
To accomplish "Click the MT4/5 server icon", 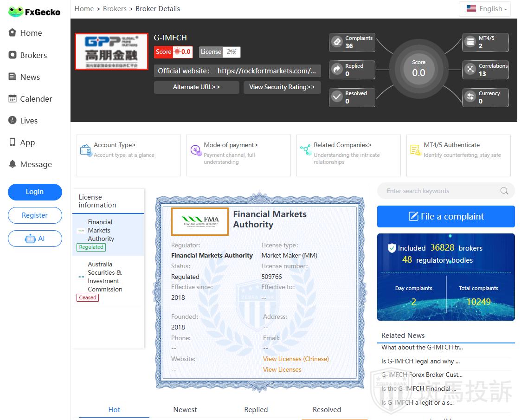I will click(470, 42).
